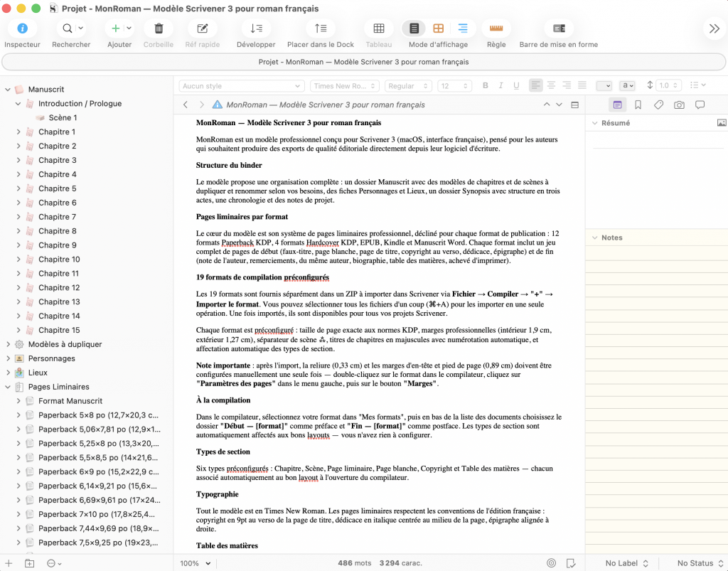Open the Bookmarks tab in inspector
The image size is (728, 571).
638,105
